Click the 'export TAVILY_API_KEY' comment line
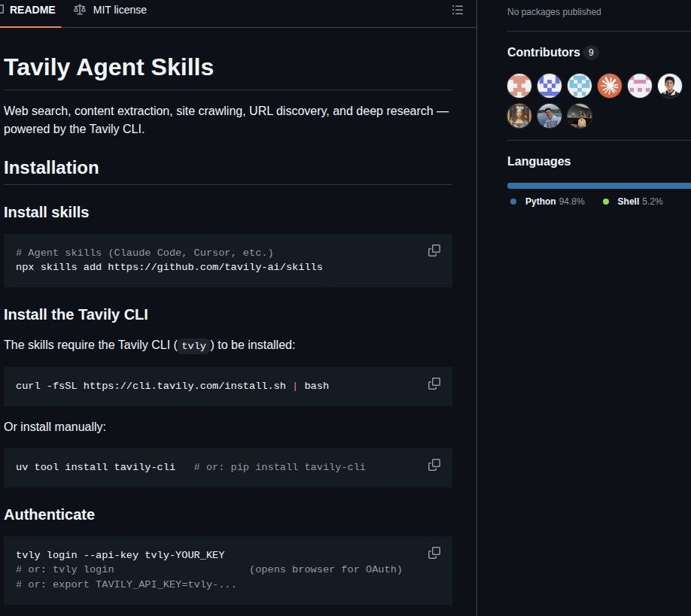The height and width of the screenshot is (616, 691). pyautogui.click(x=126, y=584)
